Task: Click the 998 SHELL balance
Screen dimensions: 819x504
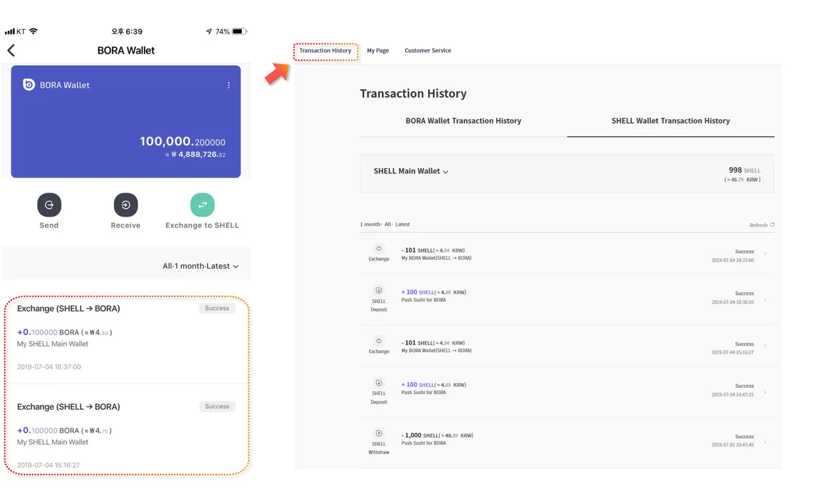Action: pos(745,170)
